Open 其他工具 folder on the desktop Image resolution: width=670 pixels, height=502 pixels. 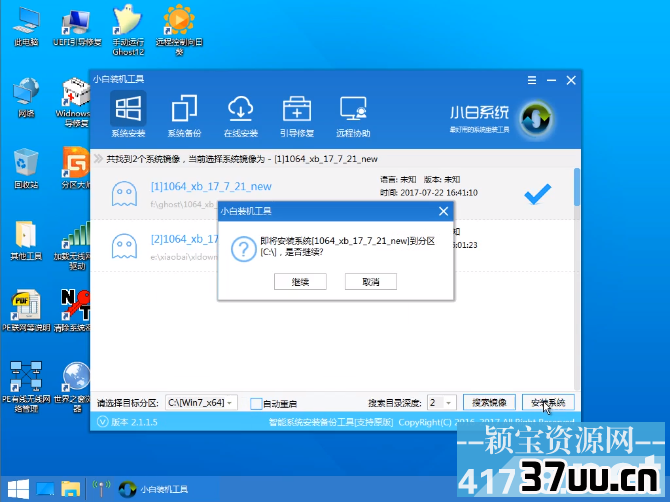point(26,240)
